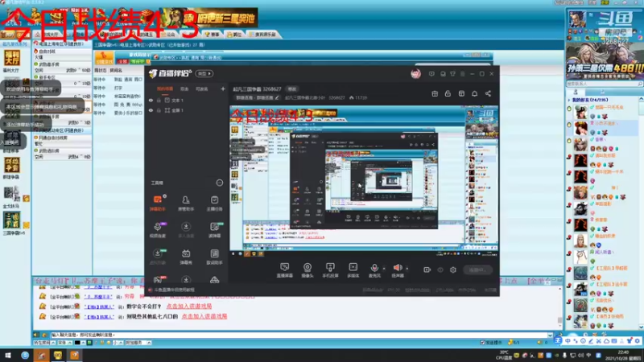This screenshot has width=644, height=362.
Task: Click the lock icon in the stream header
Action: (x=448, y=93)
